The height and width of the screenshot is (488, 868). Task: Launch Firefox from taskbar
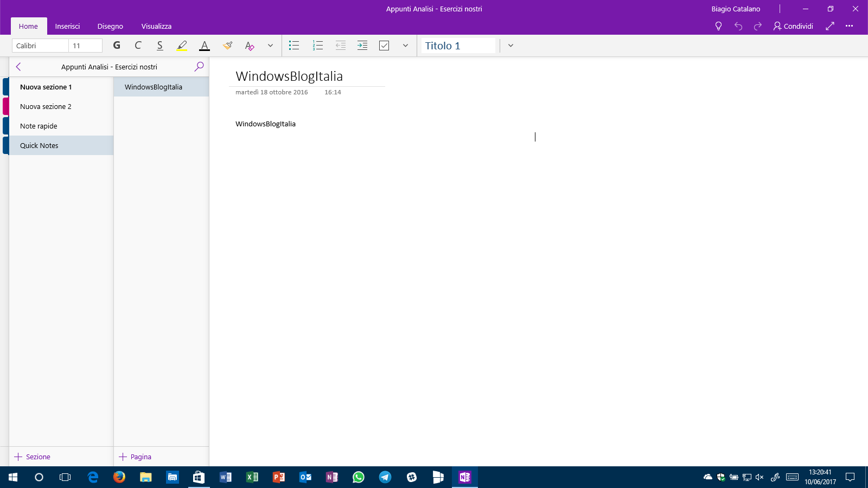[x=119, y=477]
